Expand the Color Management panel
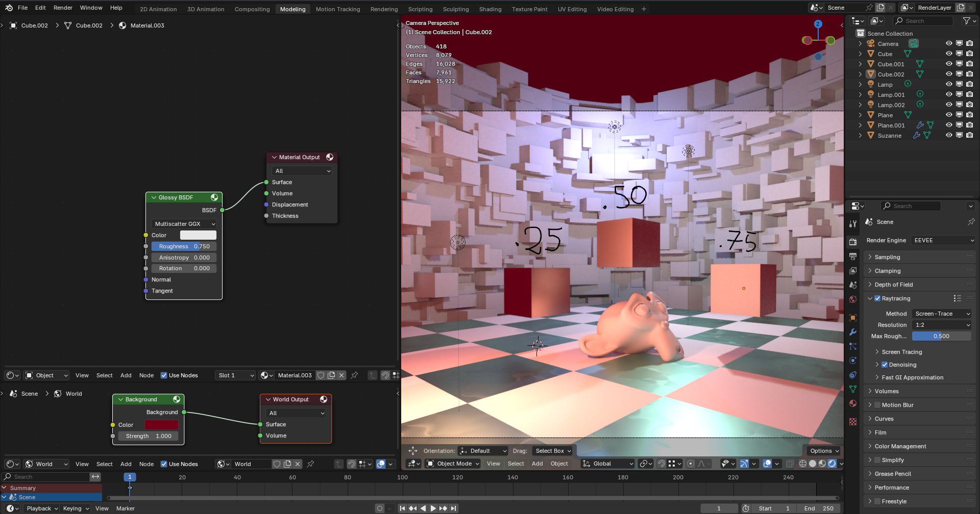 [x=920, y=446]
